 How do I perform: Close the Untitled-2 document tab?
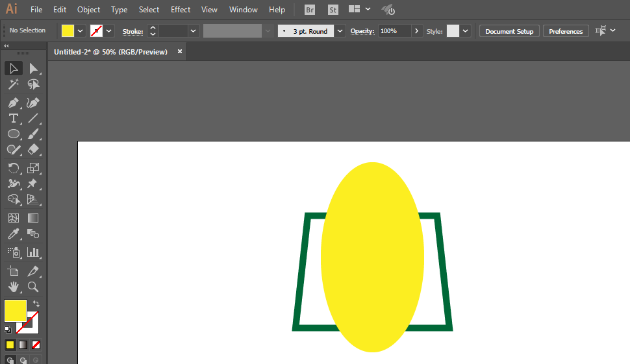click(x=180, y=51)
